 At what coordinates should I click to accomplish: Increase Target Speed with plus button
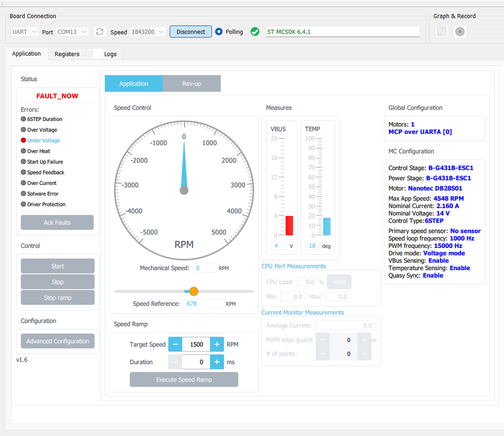[217, 344]
